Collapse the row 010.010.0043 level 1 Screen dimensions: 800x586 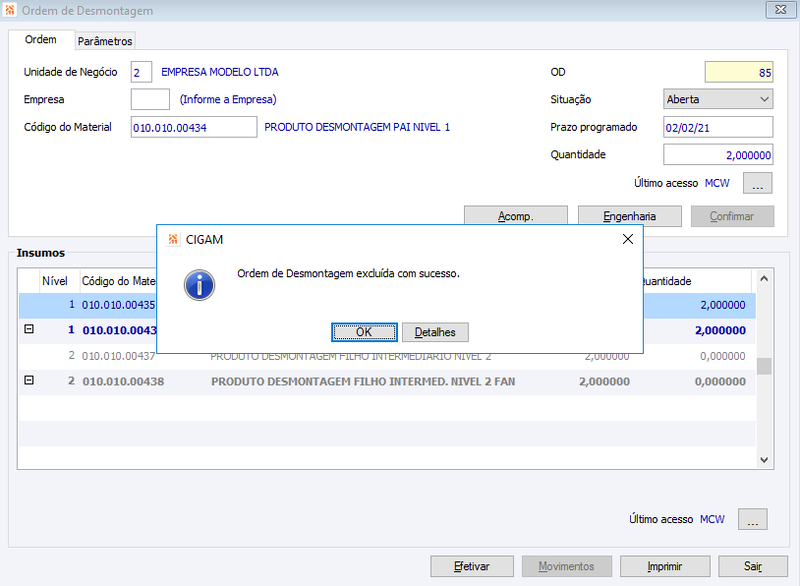tap(29, 329)
